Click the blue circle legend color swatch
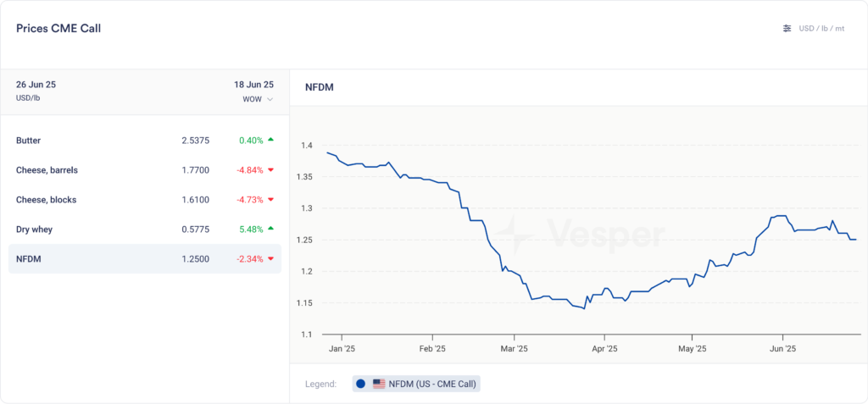This screenshot has height=404, width=868. point(360,384)
